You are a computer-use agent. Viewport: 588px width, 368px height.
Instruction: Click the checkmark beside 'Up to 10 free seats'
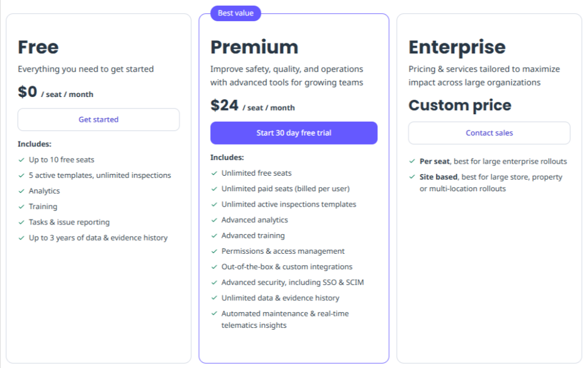(21, 160)
